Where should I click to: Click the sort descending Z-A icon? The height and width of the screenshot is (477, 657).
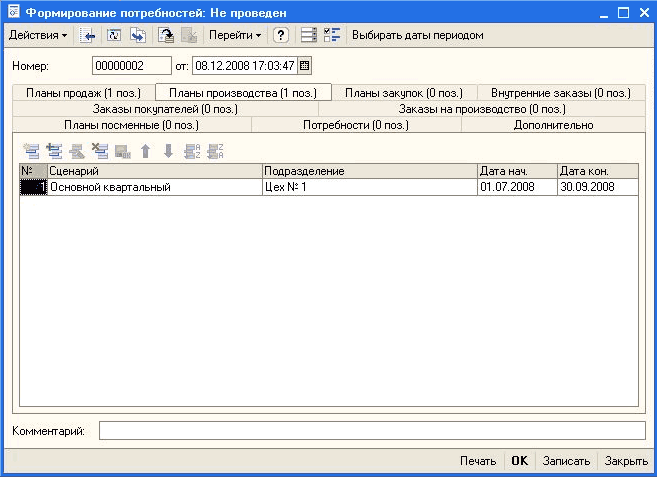[x=215, y=151]
